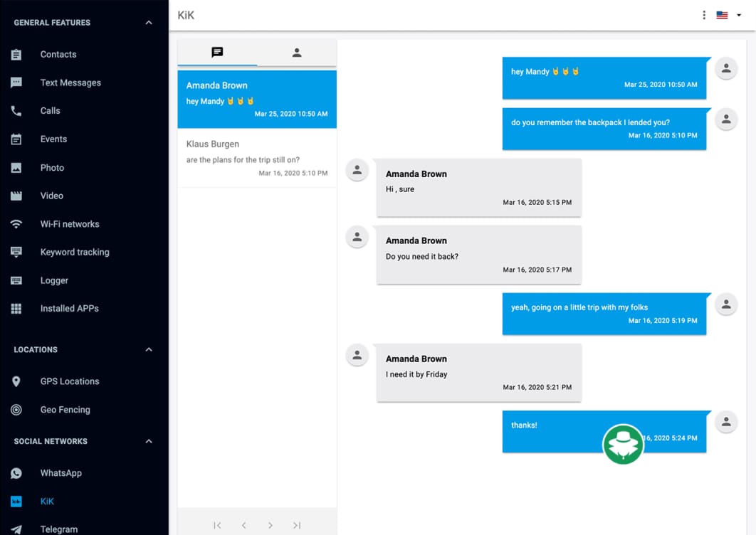Open the Logger feature
This screenshot has height=535, width=756.
[53, 280]
